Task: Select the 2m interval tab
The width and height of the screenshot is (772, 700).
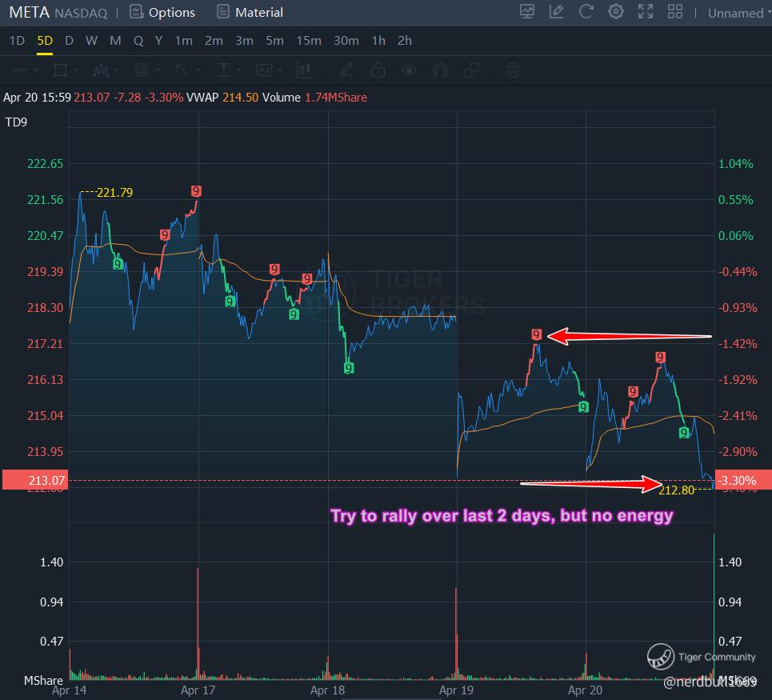Action: pyautogui.click(x=214, y=40)
